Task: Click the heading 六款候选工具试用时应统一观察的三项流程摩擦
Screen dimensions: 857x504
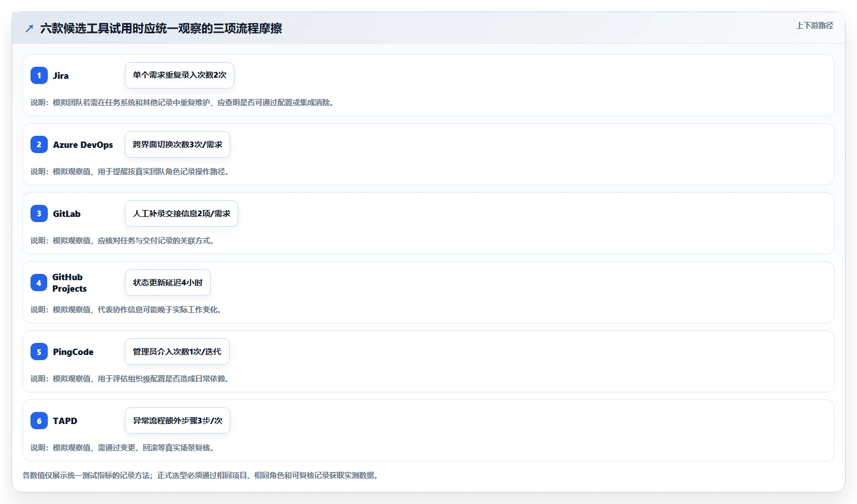Action: (x=161, y=28)
